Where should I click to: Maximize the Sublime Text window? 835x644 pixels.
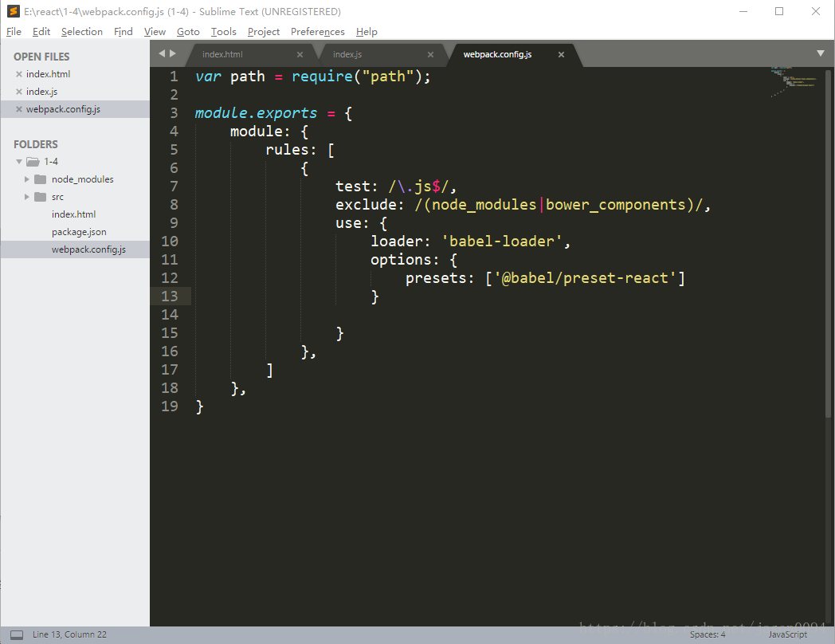tap(779, 11)
